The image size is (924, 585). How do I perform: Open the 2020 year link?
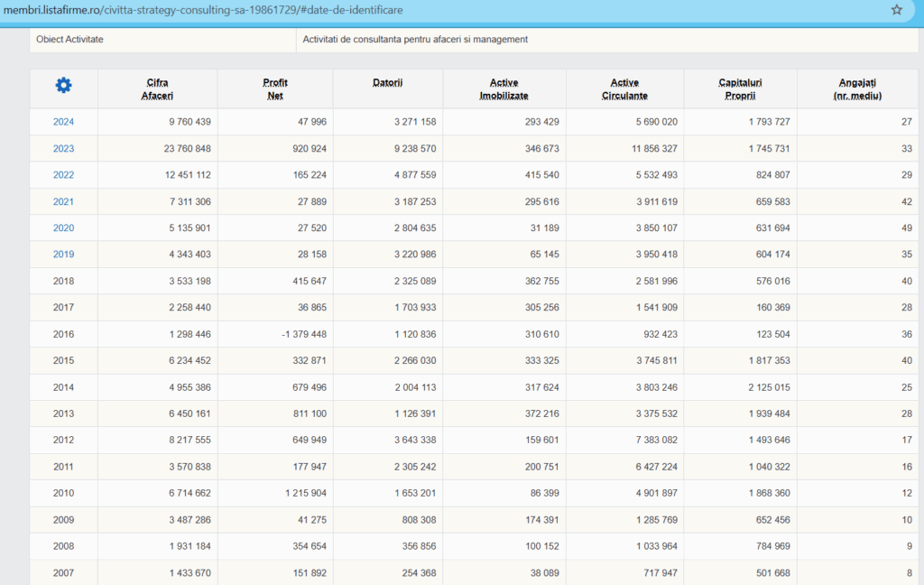click(64, 228)
